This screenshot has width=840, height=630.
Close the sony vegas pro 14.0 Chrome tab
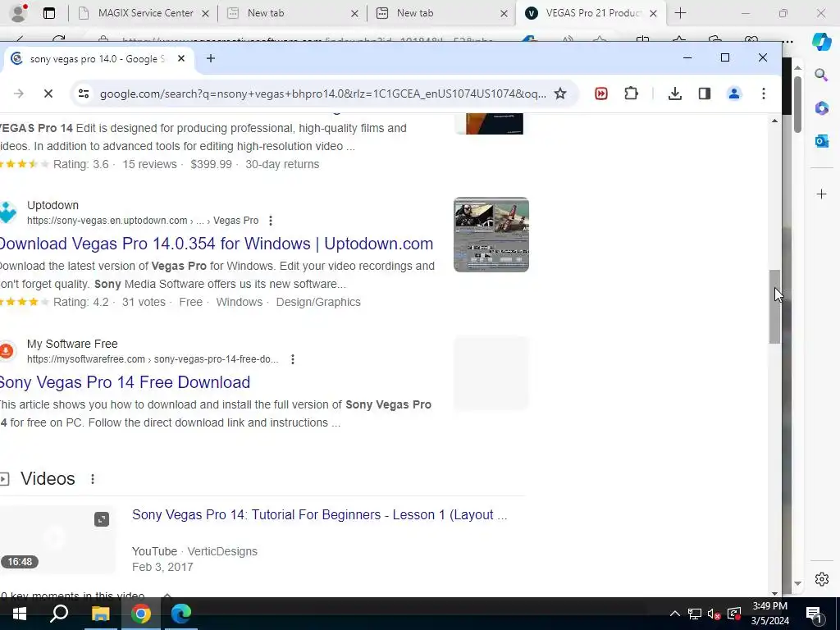click(x=181, y=58)
